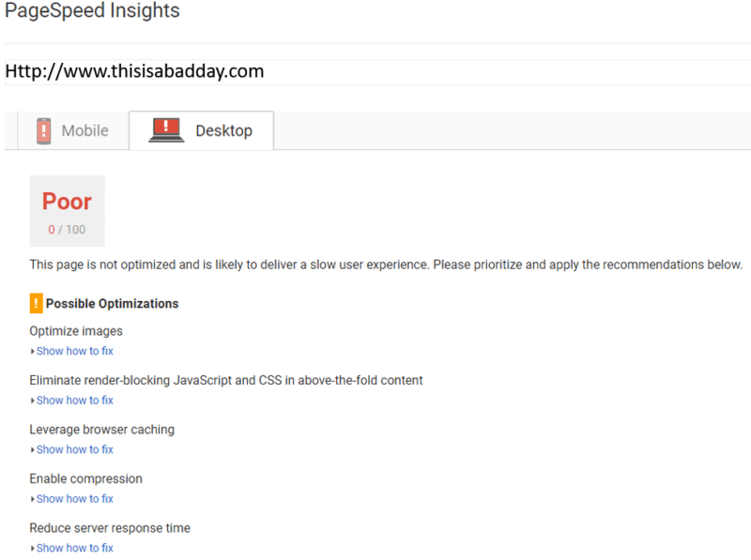Click the 0 / 100 score text
This screenshot has width=751, height=560.
click(x=67, y=229)
